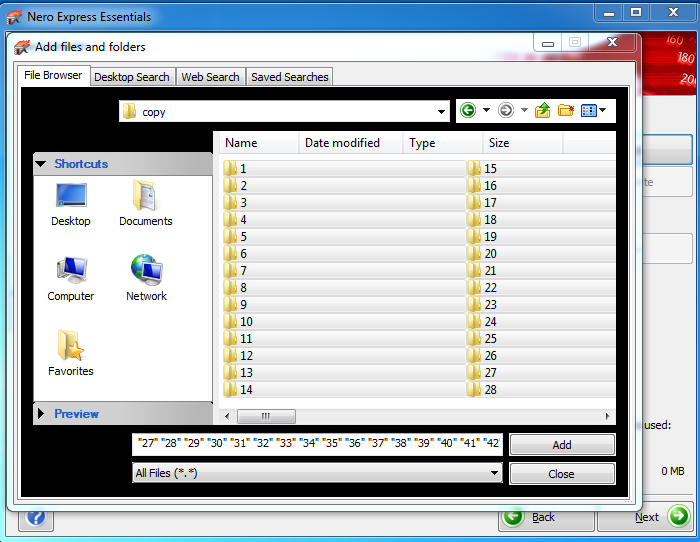Open the Favorites shortcut

(71, 353)
